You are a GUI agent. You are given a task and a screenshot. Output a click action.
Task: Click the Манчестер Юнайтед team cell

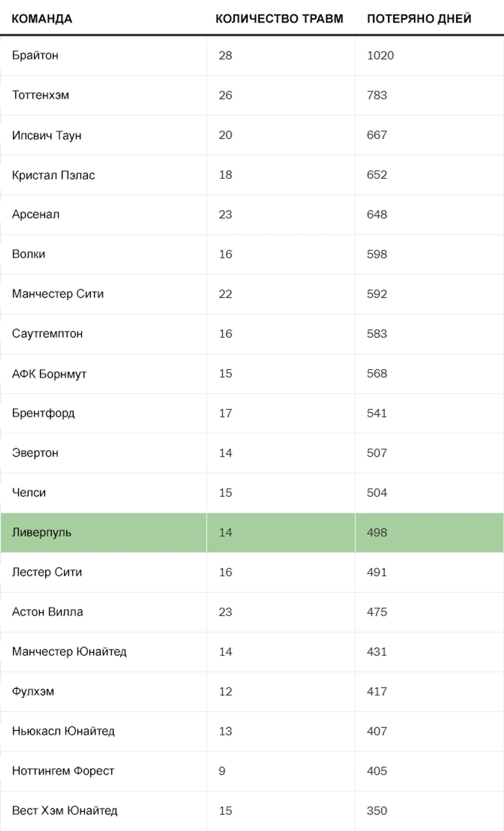69,652
